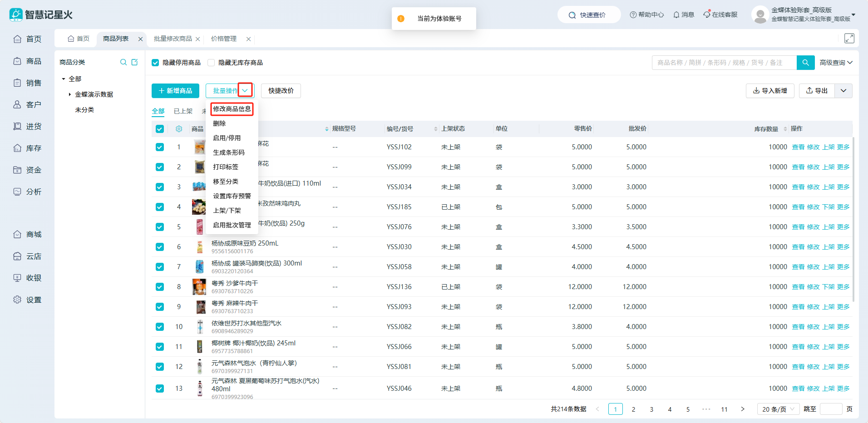Open 进货 module in sidebar
The image size is (868, 423).
27,126
